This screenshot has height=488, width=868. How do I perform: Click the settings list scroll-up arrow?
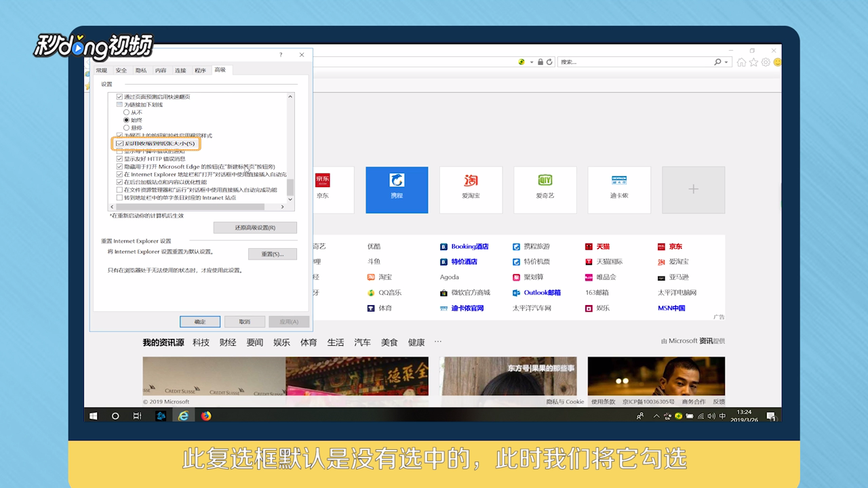click(x=291, y=97)
